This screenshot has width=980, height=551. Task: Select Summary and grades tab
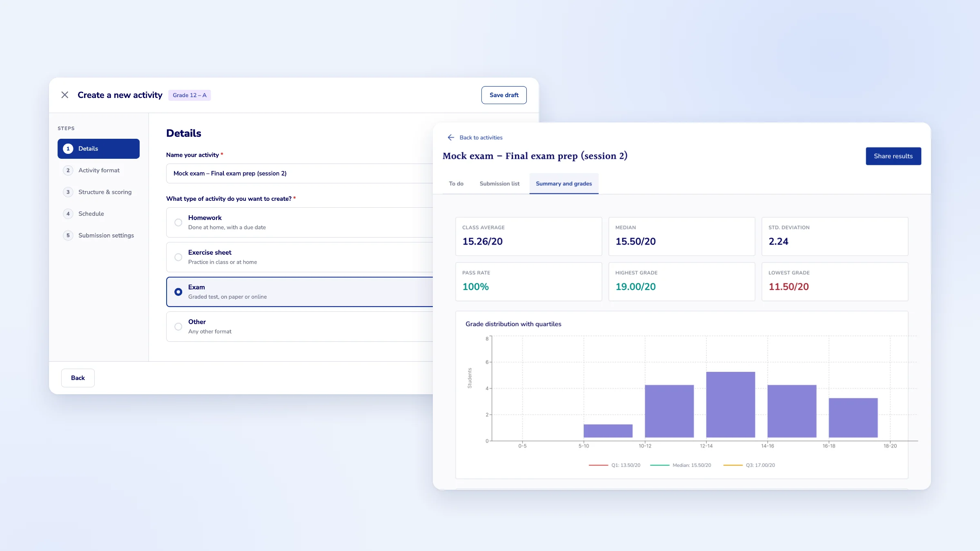[x=564, y=184]
